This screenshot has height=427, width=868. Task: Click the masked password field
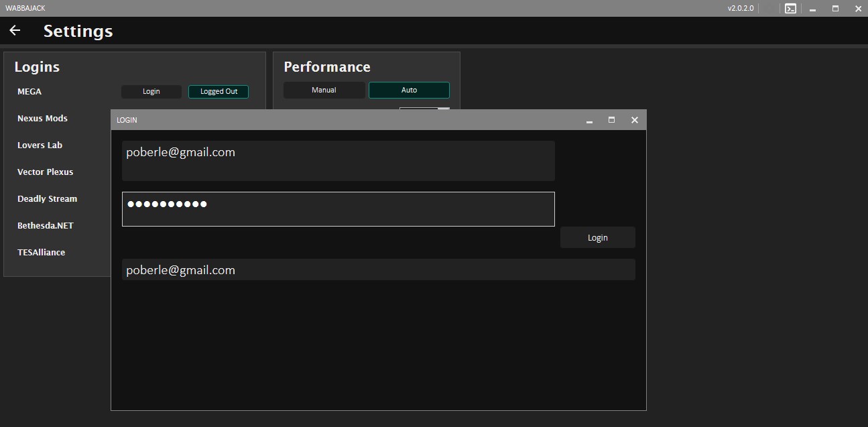pyautogui.click(x=338, y=208)
